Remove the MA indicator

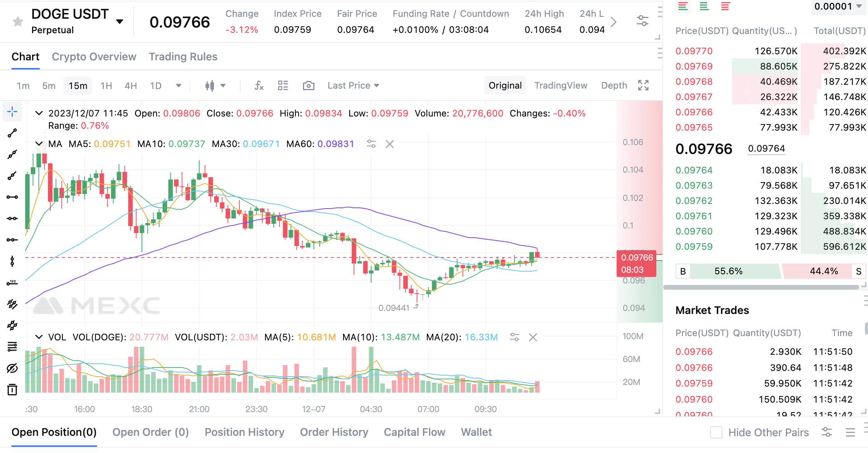point(390,144)
